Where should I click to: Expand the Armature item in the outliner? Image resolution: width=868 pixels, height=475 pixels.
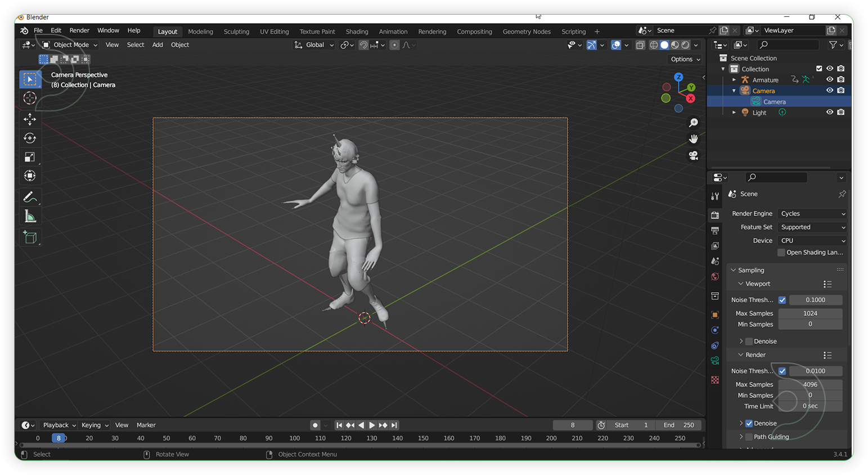[734, 79]
